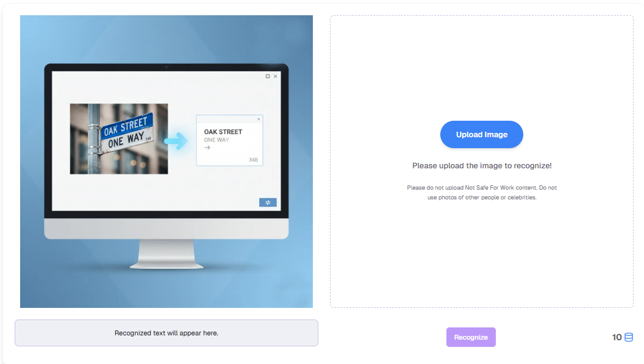The width and height of the screenshot is (644, 364).
Task: Click the X icon atop demo window
Action: 276,76
